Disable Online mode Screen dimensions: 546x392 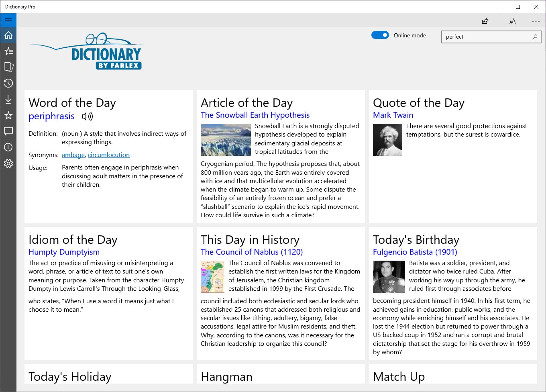[x=380, y=35]
